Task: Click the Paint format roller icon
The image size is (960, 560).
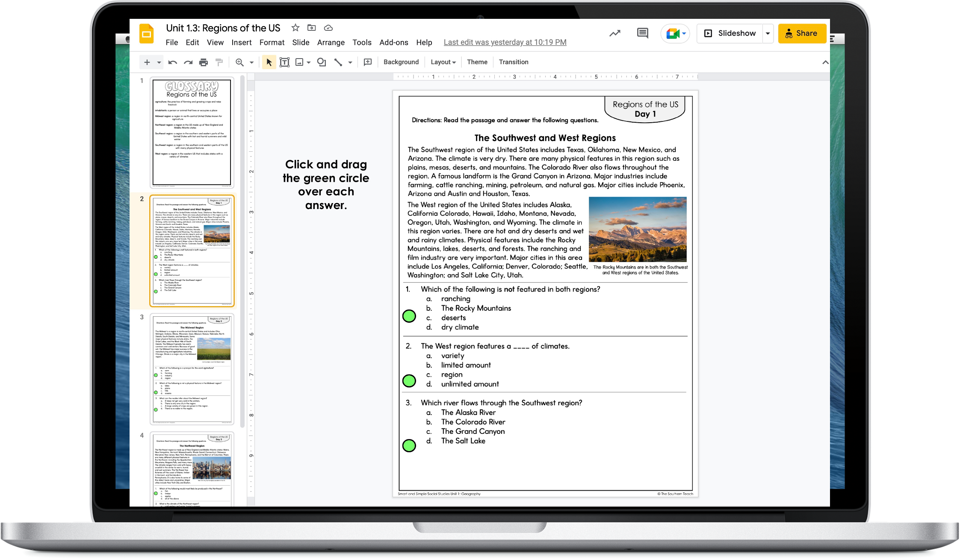Action: pos(219,62)
